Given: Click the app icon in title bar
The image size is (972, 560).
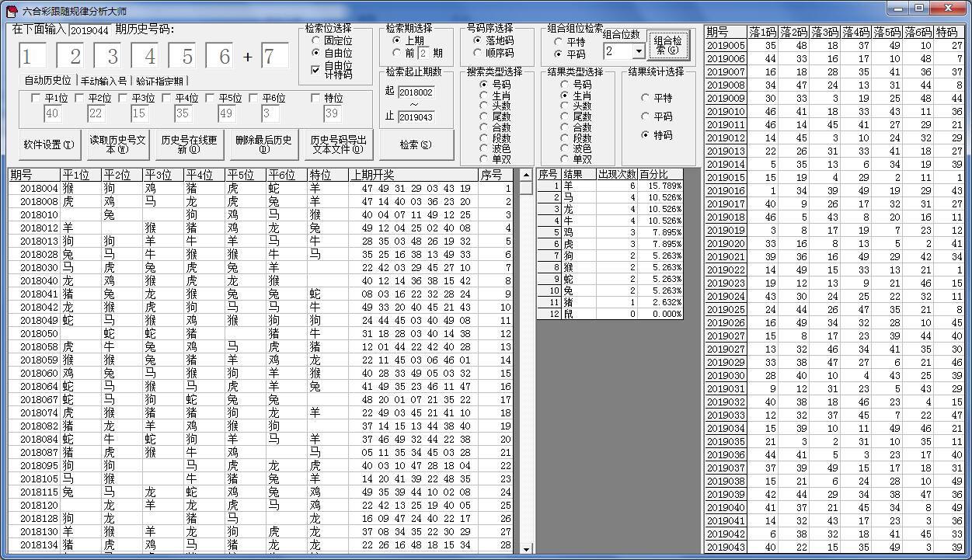Looking at the screenshot, I should tap(11, 10).
